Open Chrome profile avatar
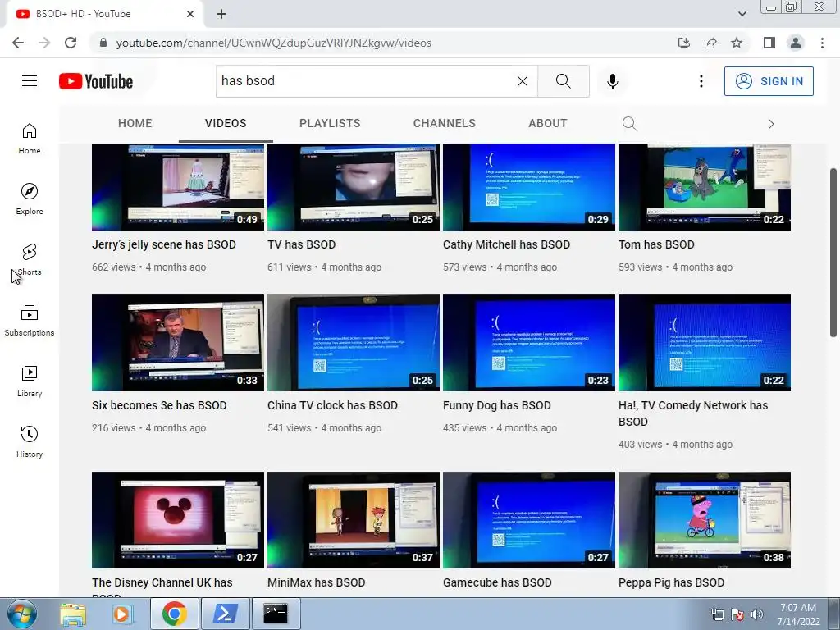Viewport: 840px width, 630px height. (796, 43)
